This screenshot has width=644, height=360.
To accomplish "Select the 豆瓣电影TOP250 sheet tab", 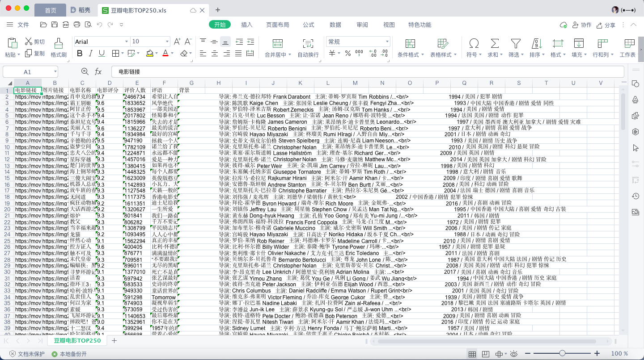I will (x=77, y=341).
